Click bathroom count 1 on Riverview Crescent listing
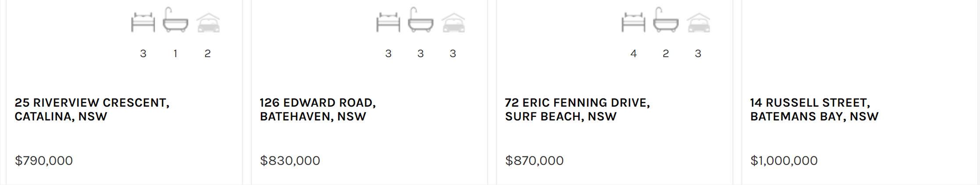This screenshot has height=185, width=980. (175, 54)
